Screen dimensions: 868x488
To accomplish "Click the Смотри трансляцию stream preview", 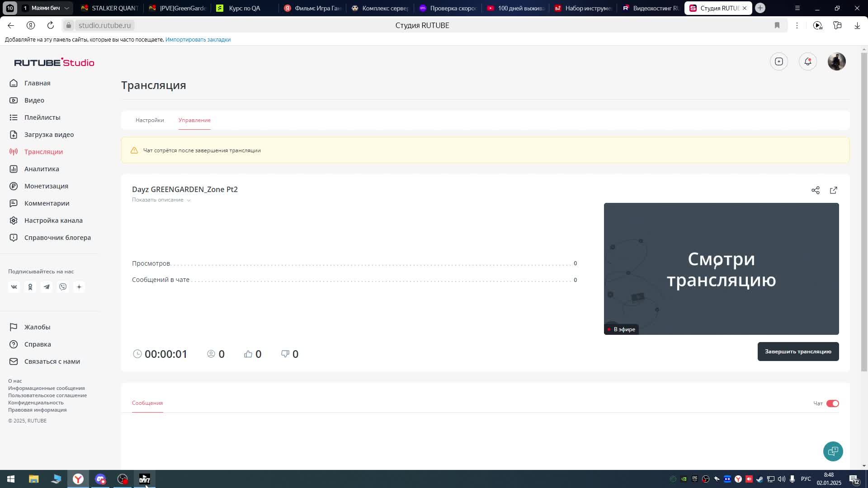I will click(721, 269).
